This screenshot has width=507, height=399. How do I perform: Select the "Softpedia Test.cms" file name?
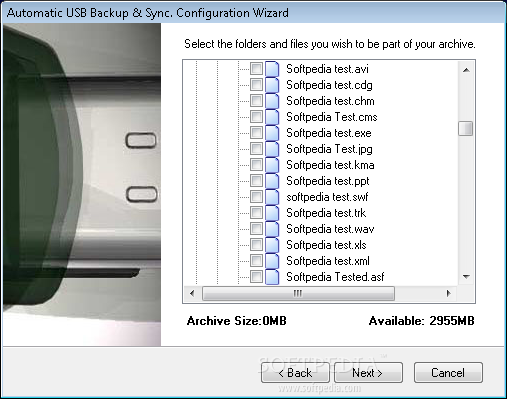332,117
